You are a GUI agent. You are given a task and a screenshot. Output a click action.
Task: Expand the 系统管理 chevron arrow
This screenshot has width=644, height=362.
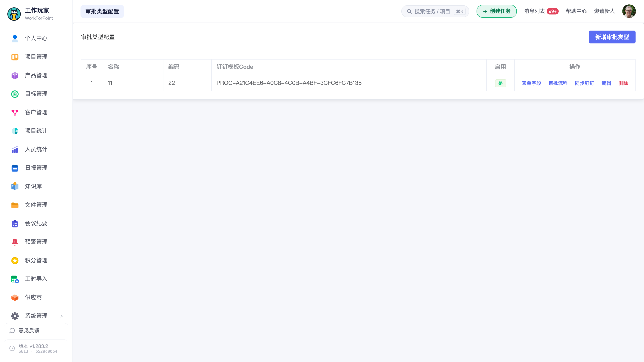62,316
